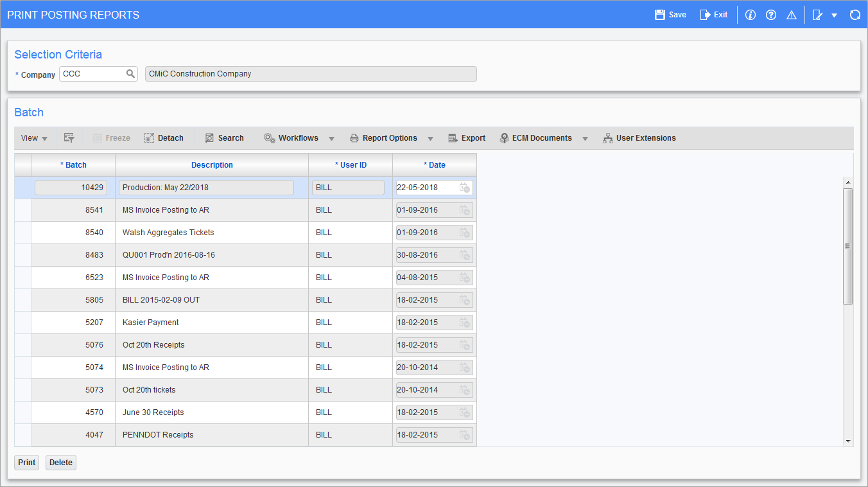868x487 pixels.
Task: Expand the dropdown arrow beside edit page icon
Action: 834,15
